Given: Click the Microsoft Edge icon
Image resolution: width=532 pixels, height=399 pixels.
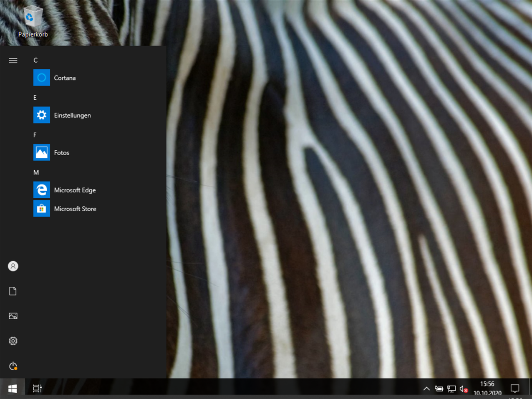Looking at the screenshot, I should click(41, 190).
